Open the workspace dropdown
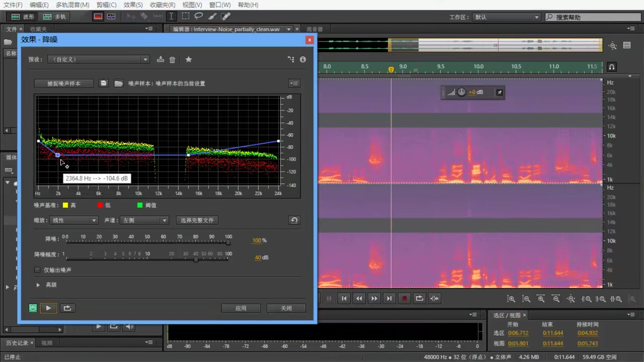 (506, 17)
